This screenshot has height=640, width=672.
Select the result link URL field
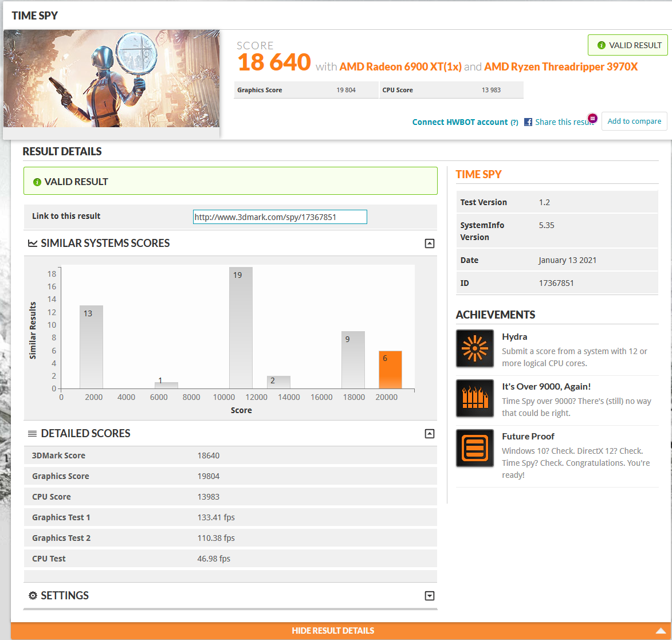pos(280,217)
